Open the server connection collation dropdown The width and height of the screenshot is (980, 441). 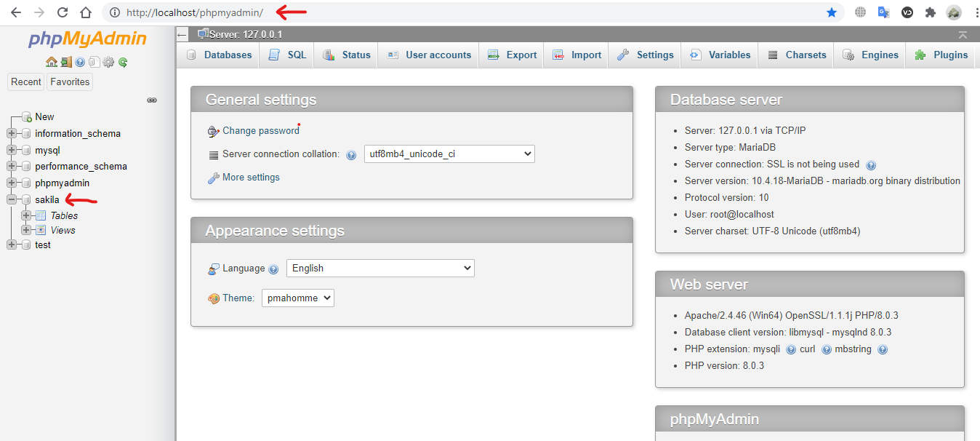(449, 154)
